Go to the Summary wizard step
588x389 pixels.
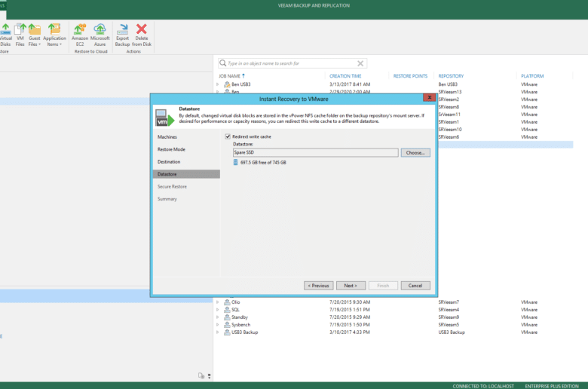coord(167,199)
